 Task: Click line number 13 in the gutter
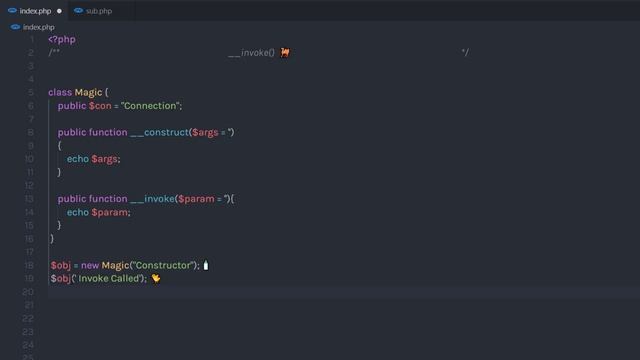coord(29,199)
